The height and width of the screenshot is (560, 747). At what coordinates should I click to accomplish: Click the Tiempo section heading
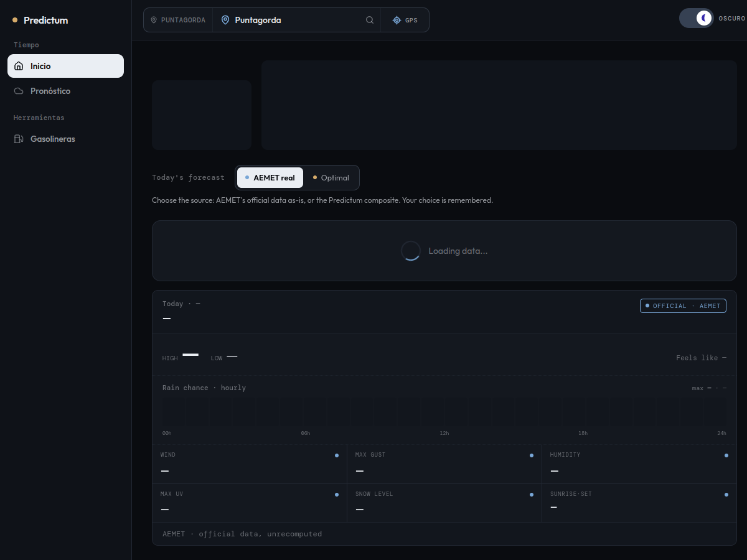26,45
